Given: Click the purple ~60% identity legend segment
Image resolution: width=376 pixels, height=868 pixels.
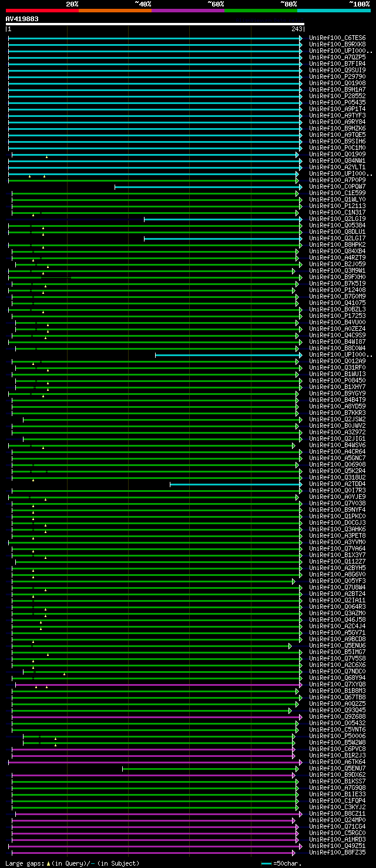Looking at the screenshot, I should click(187, 11).
